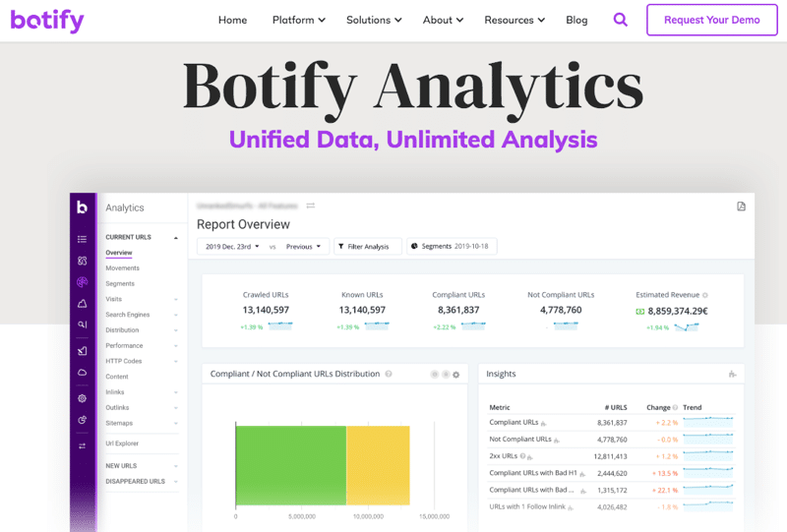Viewport: 787px width, 532px height.
Task: Select Movements in the analytics menu
Action: pyautogui.click(x=122, y=268)
